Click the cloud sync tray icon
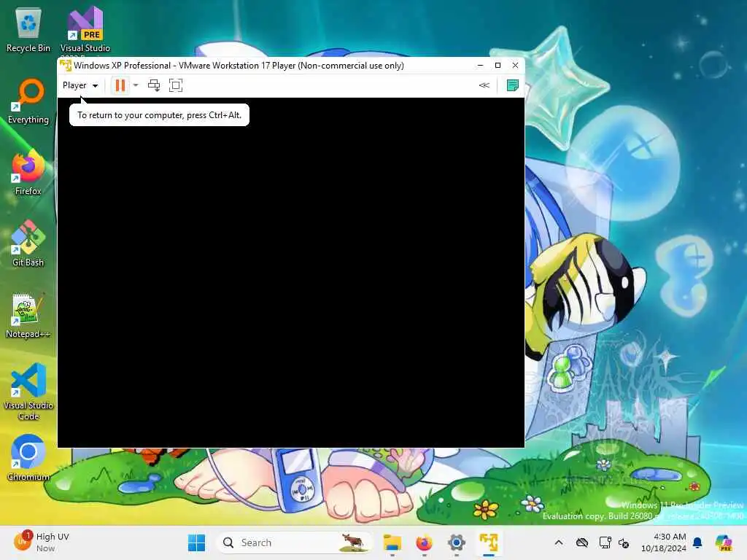This screenshot has width=747, height=560. pyautogui.click(x=581, y=542)
